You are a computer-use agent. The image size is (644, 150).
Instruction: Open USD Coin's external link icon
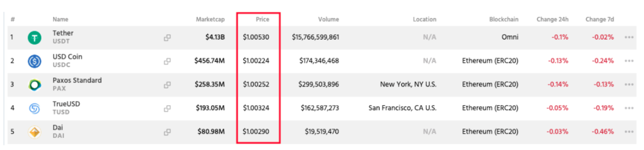167,61
